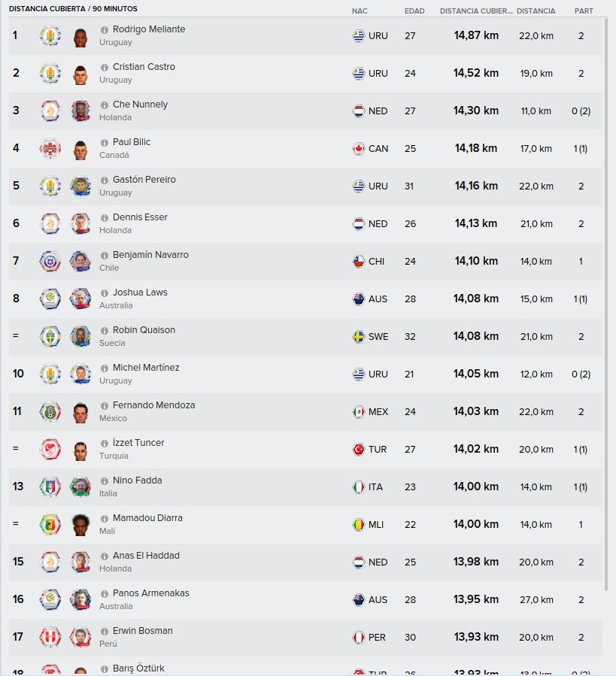Image resolution: width=616 pixels, height=676 pixels.
Task: Sort by NAC column header
Action: point(360,11)
